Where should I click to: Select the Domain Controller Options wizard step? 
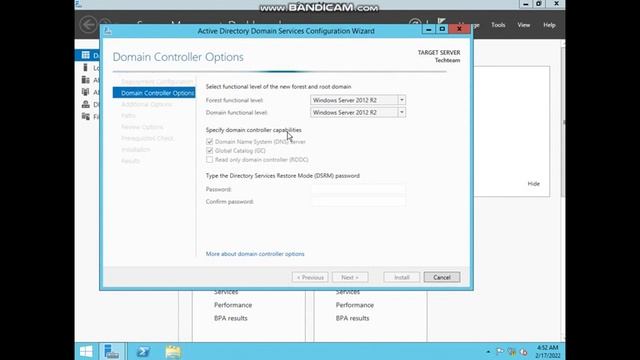[x=154, y=93]
